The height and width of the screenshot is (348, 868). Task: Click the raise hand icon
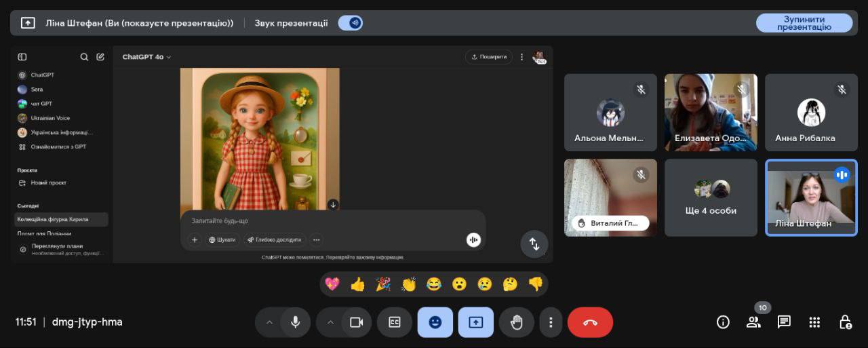pos(516,322)
